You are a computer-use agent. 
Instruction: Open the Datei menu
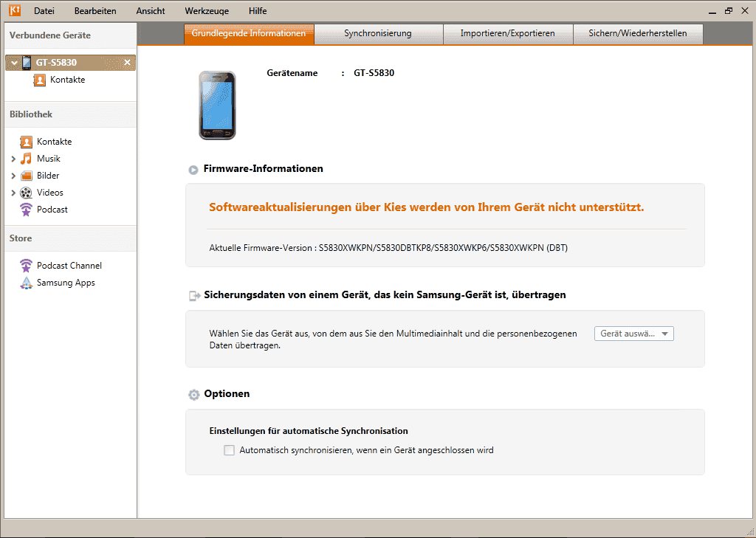(44, 10)
